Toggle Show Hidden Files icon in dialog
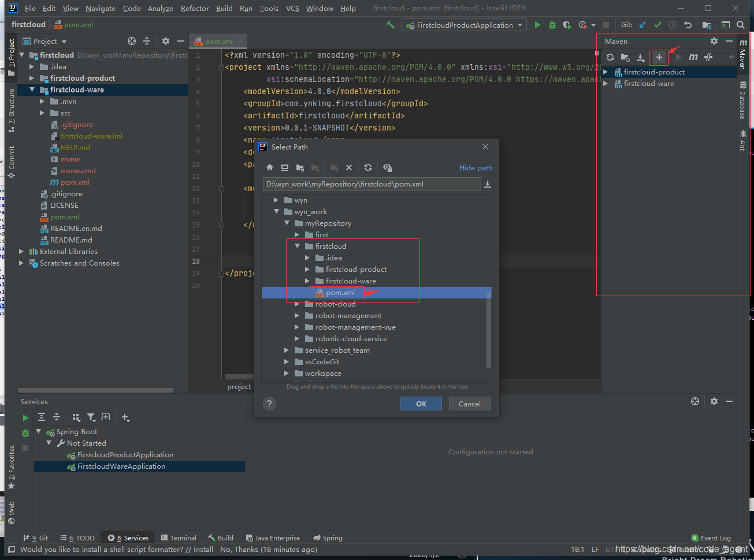This screenshot has height=560, width=754. (388, 167)
